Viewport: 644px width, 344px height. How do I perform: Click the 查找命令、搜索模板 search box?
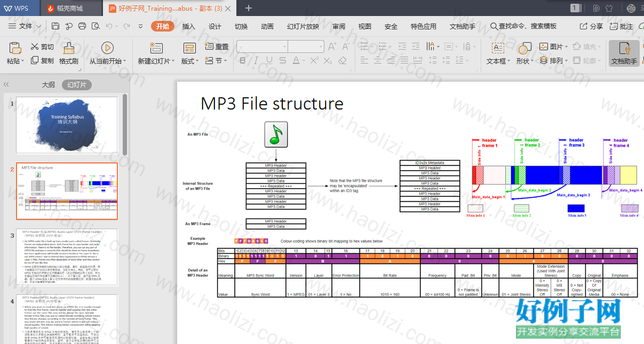pyautogui.click(x=523, y=26)
